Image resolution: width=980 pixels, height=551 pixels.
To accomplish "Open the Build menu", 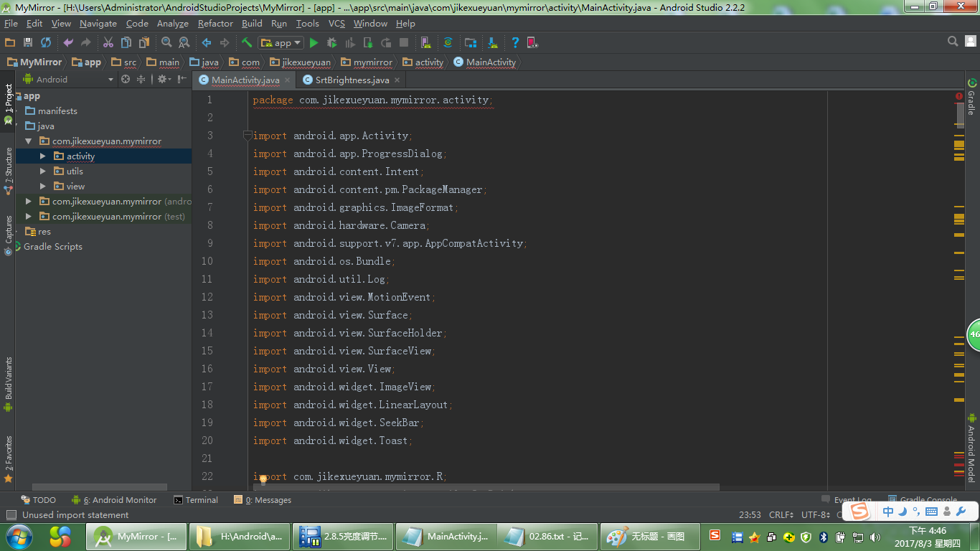I will (x=252, y=24).
